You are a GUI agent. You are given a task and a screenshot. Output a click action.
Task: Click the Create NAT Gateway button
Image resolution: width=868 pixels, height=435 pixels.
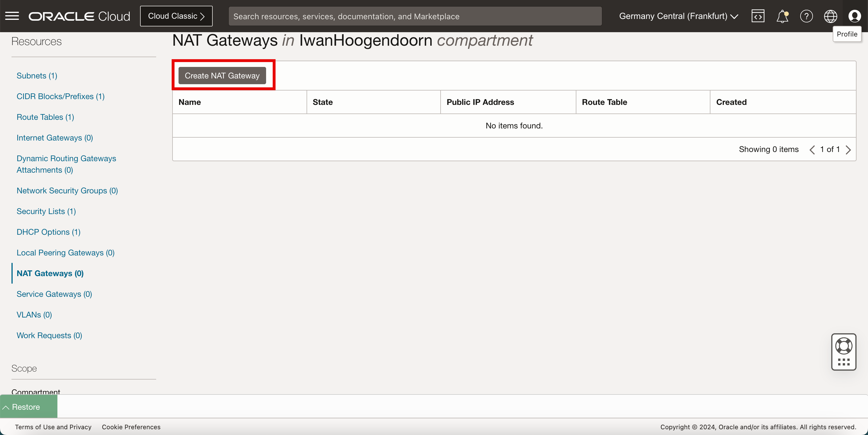coord(222,76)
